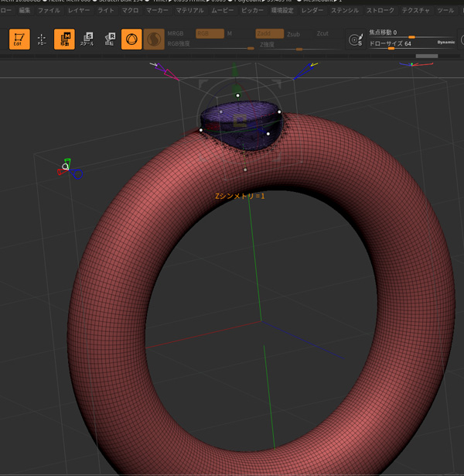Open the マーカー menu
Image resolution: width=464 pixels, height=476 pixels.
(x=157, y=11)
